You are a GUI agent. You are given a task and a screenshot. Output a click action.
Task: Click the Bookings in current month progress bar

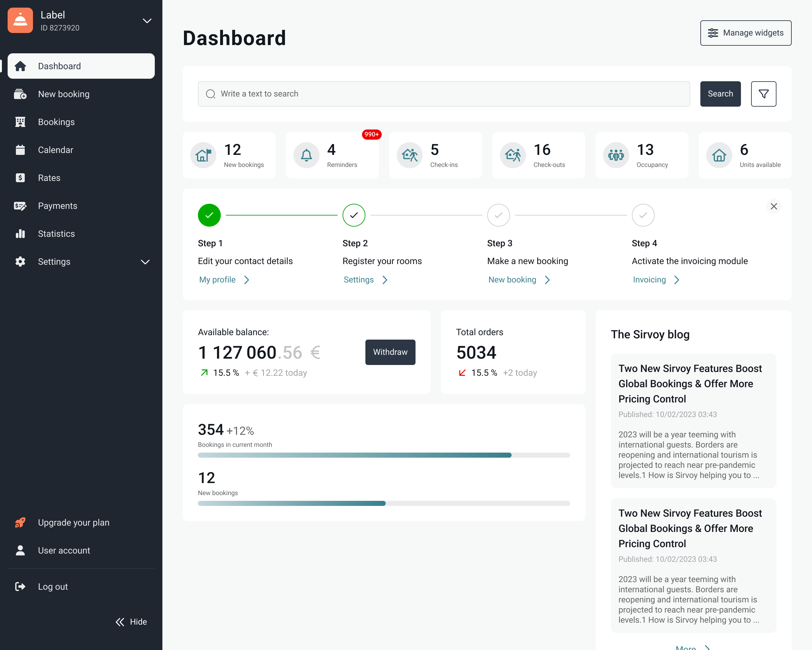[384, 455]
